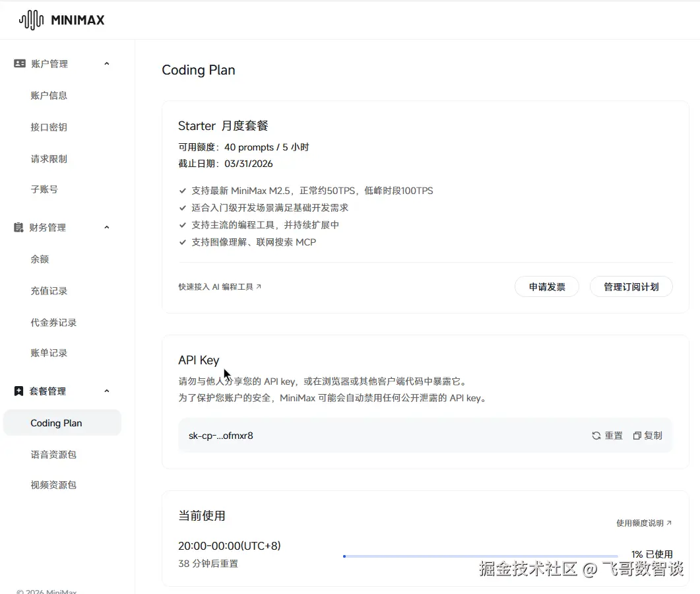Click the 财务管理 section label
The width and height of the screenshot is (700, 594).
click(48, 227)
